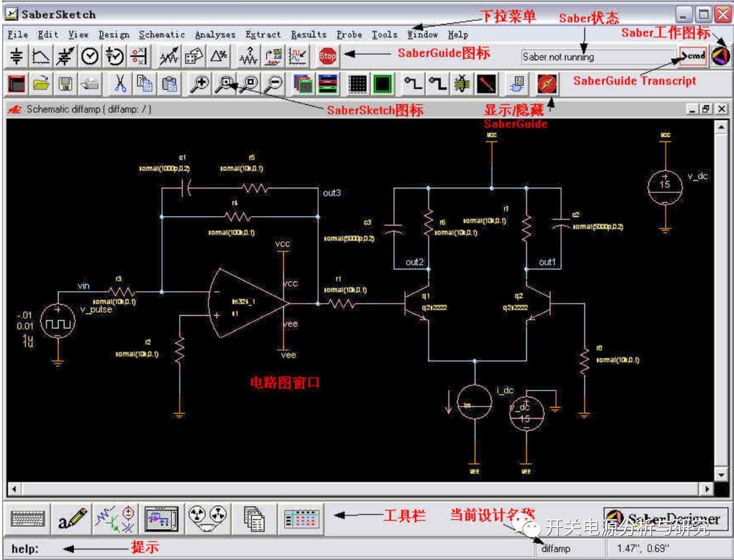Click the Saber not running status field
Viewport: 734px width, 560px height.
(x=598, y=56)
